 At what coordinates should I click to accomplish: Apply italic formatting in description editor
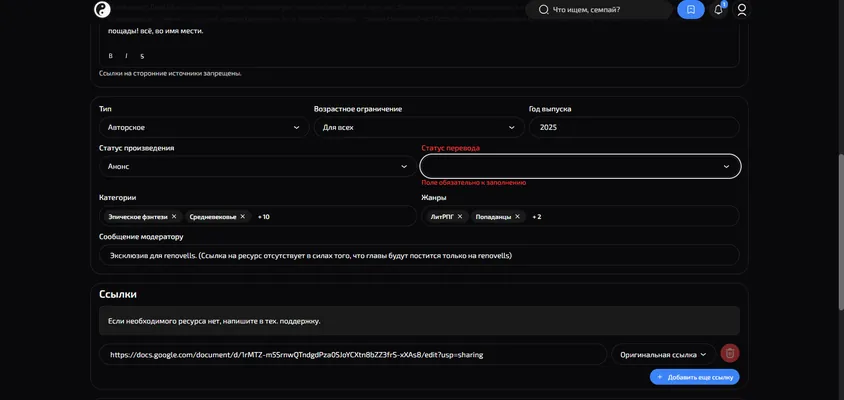tap(126, 56)
